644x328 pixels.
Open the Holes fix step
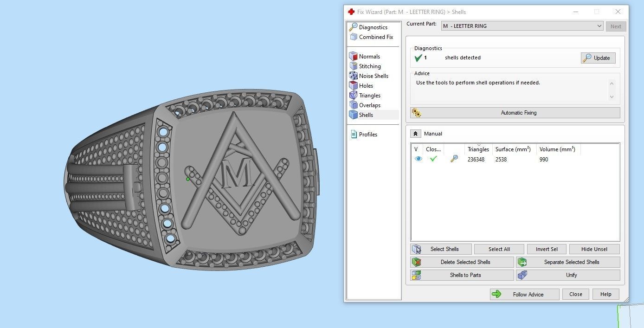(x=366, y=86)
